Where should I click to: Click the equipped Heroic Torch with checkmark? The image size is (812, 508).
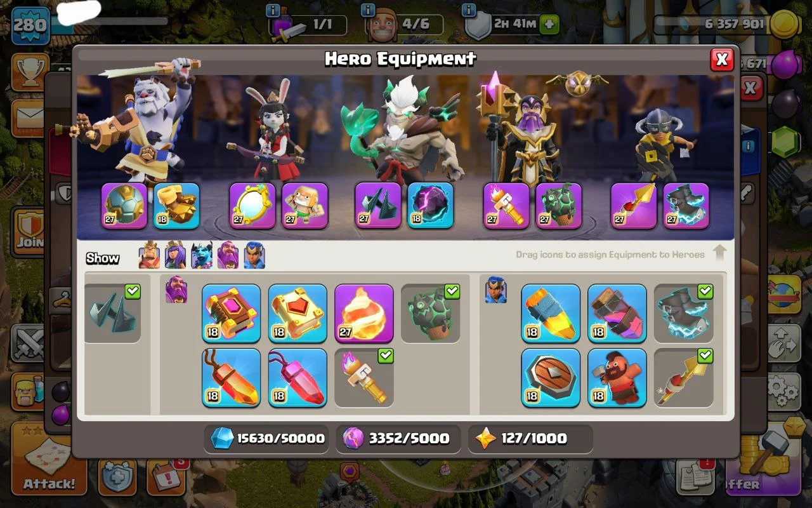coord(364,378)
